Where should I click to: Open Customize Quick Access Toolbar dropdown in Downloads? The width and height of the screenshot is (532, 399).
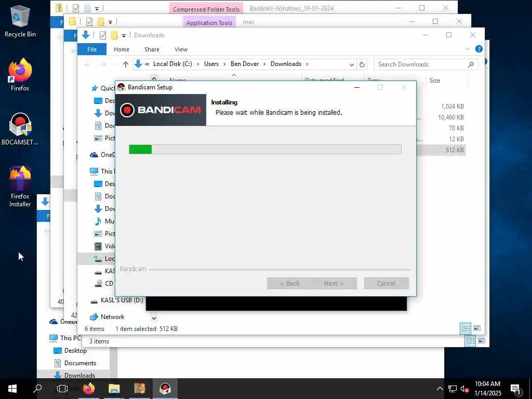click(x=124, y=35)
